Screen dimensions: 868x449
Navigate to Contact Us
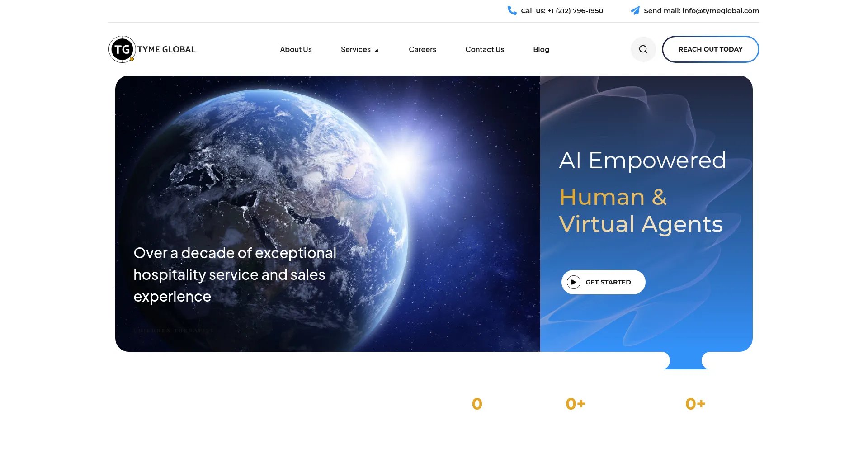(484, 49)
